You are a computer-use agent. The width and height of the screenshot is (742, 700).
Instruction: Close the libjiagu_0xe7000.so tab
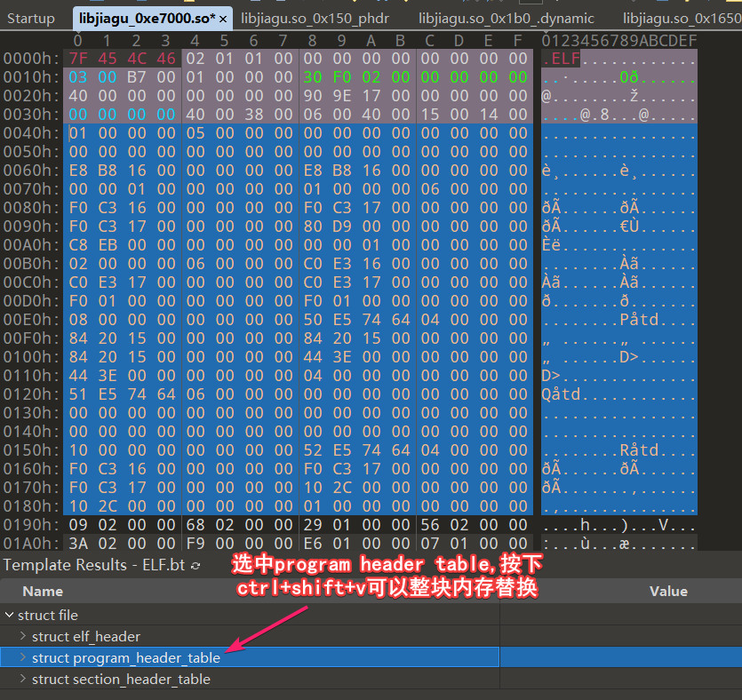[223, 19]
